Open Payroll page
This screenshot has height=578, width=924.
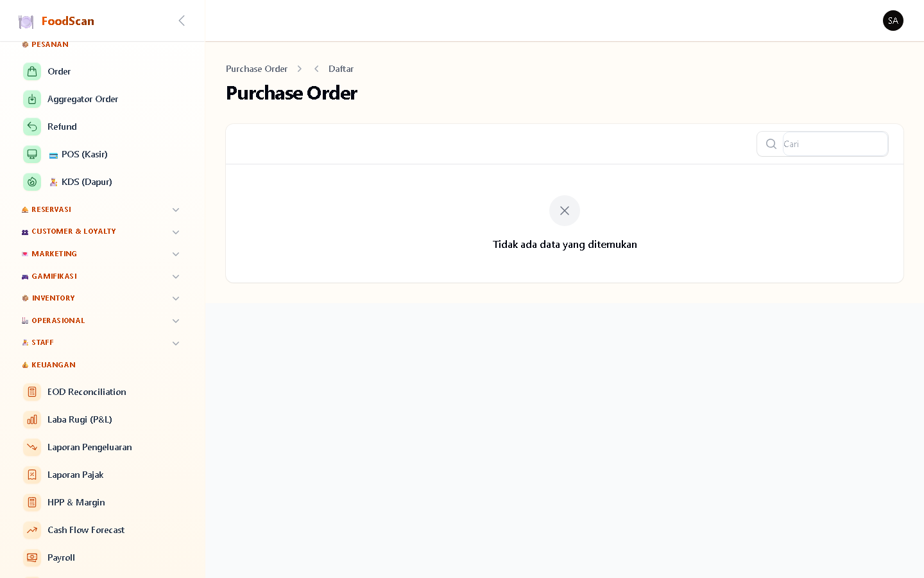103,557
